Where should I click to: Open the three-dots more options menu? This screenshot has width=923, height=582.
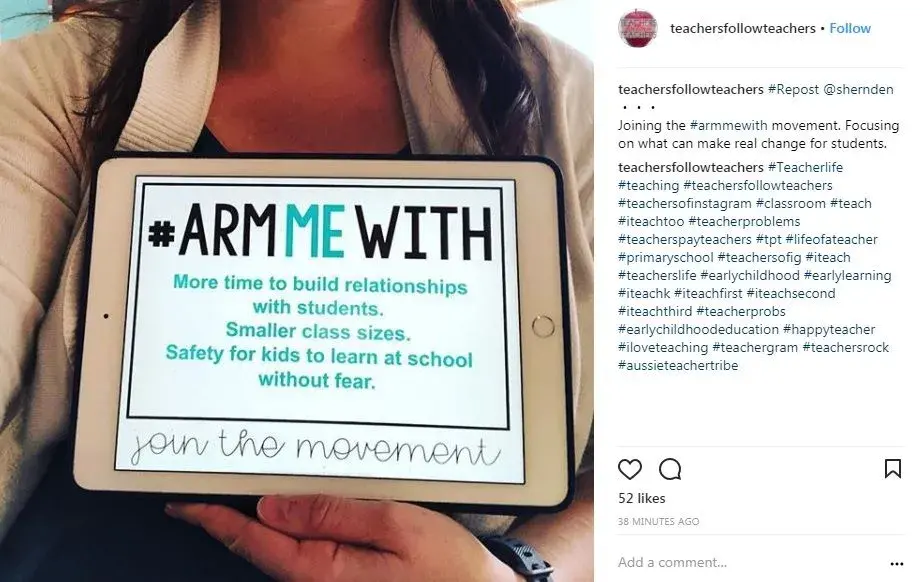click(x=897, y=564)
